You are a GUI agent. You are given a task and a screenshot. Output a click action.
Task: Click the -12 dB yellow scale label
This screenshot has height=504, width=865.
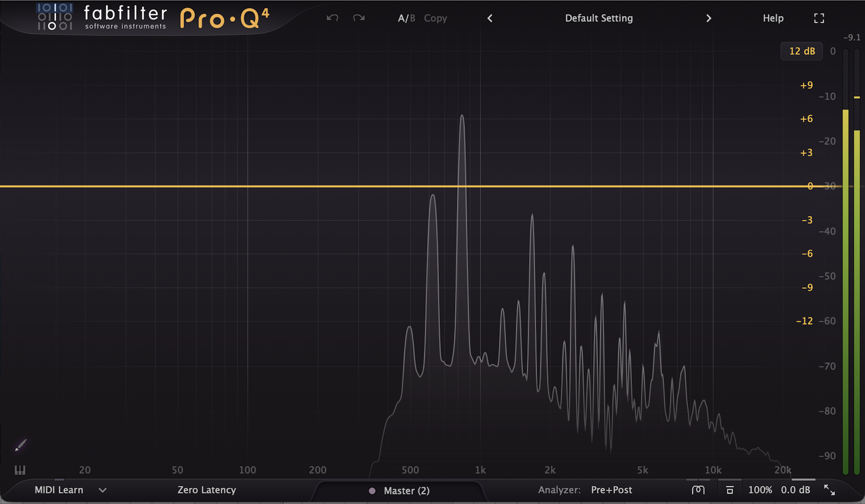tap(804, 321)
